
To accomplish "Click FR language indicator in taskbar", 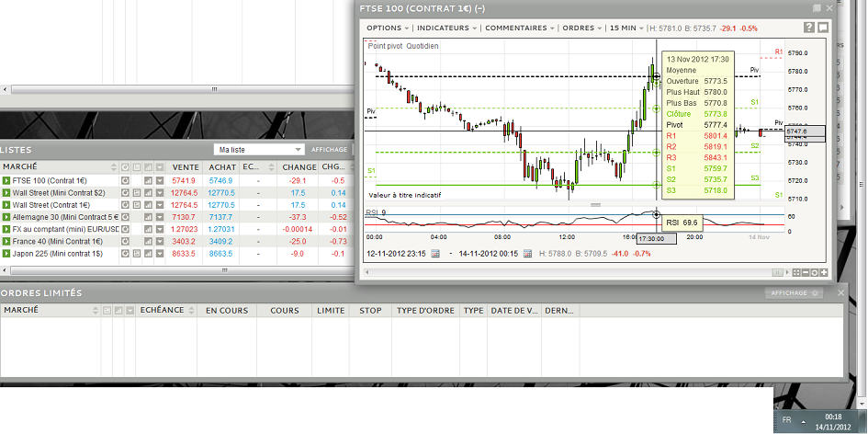I will click(786, 420).
